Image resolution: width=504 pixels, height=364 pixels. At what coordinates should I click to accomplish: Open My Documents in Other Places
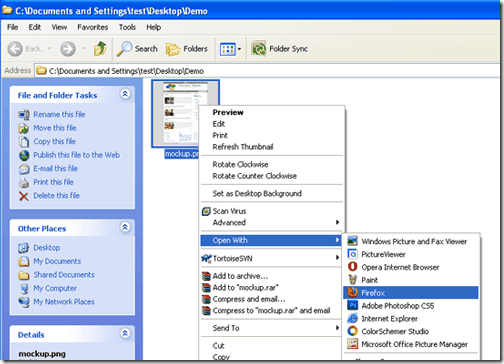(x=57, y=261)
